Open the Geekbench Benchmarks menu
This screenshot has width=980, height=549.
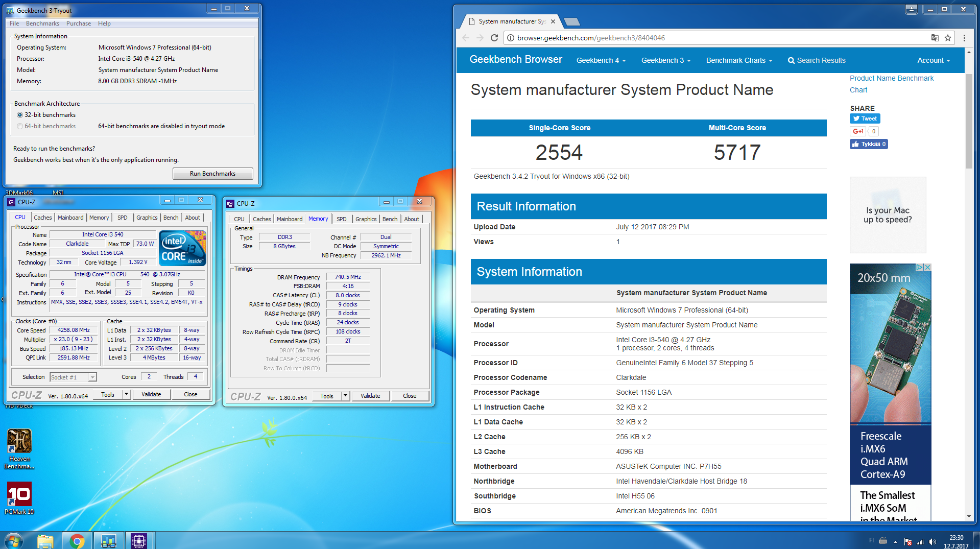[42, 23]
